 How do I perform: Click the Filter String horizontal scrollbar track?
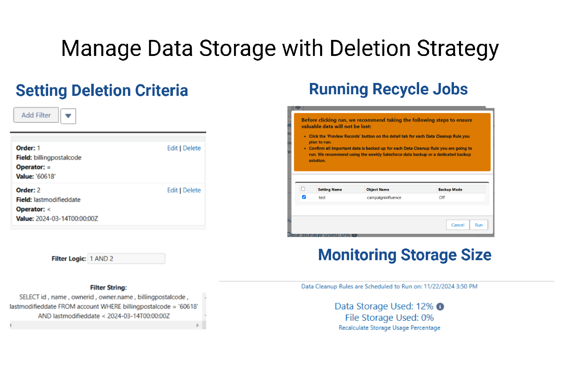point(104,325)
